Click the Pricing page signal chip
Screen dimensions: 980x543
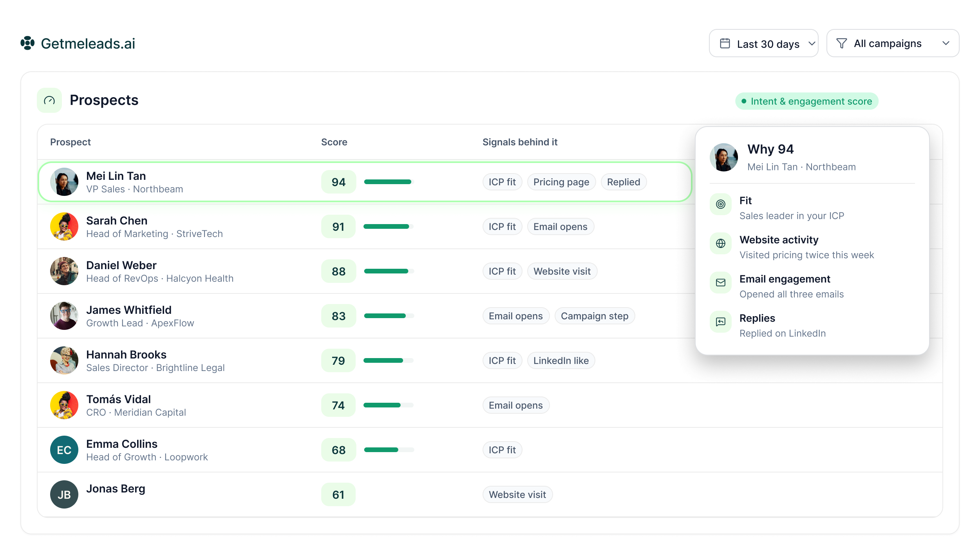coord(561,182)
